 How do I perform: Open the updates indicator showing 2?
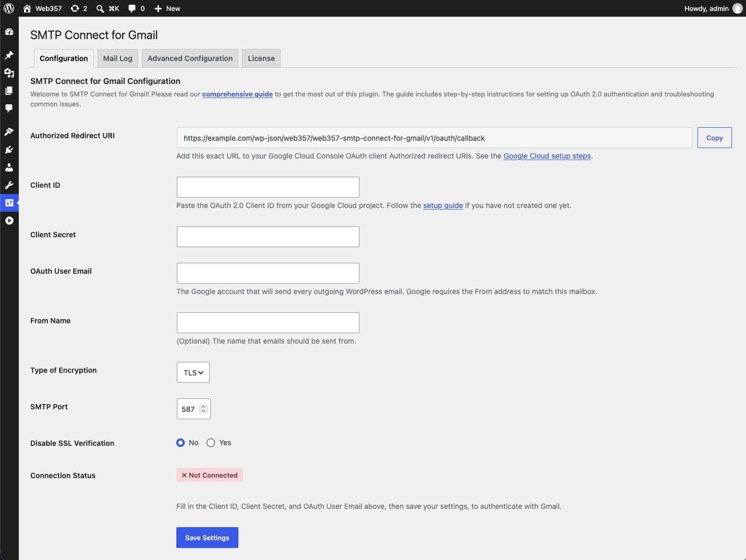click(x=79, y=8)
